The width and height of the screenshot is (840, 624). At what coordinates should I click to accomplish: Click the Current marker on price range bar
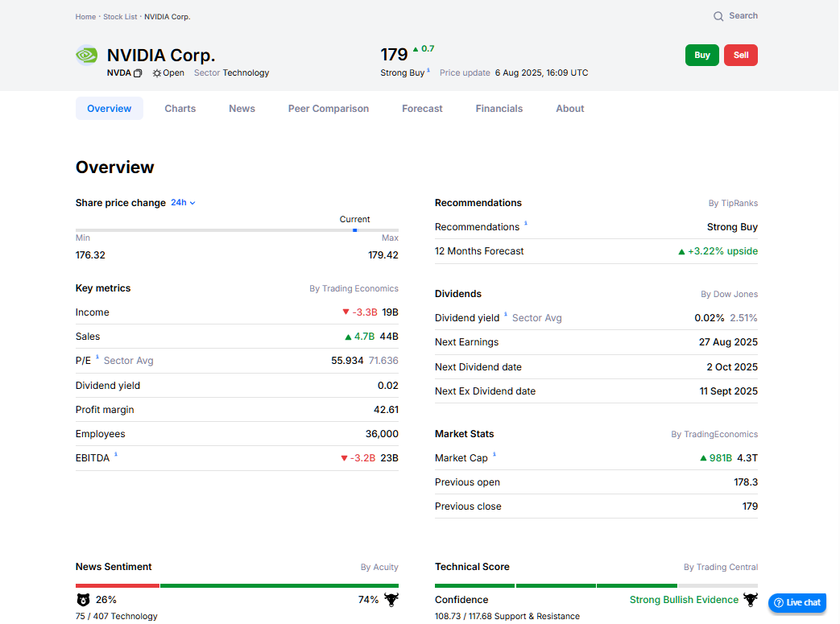354,230
